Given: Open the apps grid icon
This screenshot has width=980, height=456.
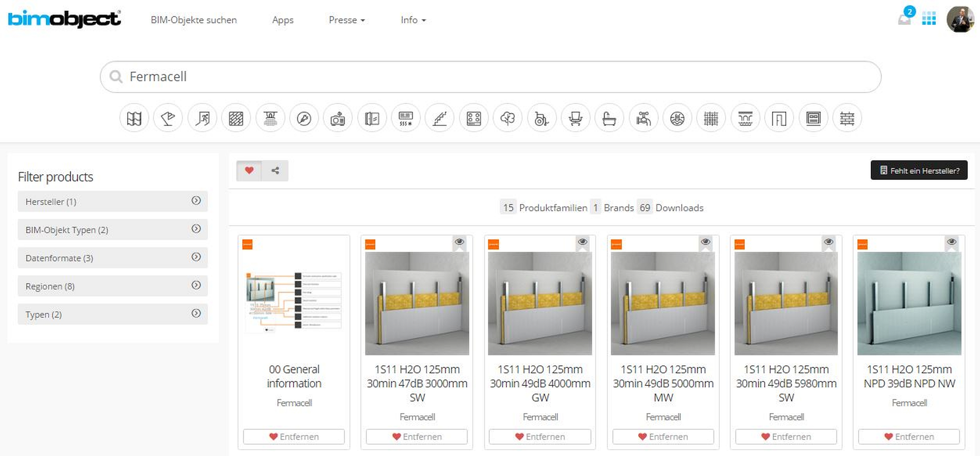Looking at the screenshot, I should (929, 18).
